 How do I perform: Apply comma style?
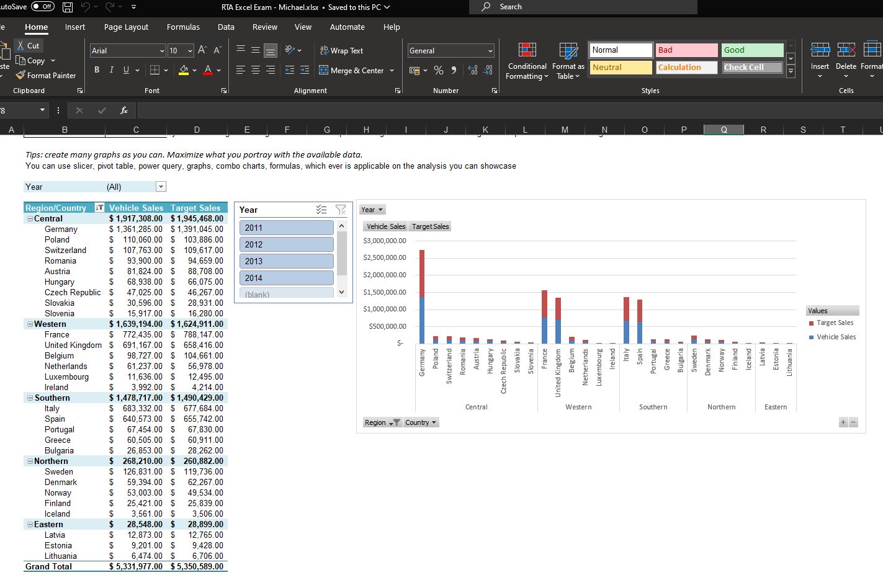pyautogui.click(x=454, y=70)
